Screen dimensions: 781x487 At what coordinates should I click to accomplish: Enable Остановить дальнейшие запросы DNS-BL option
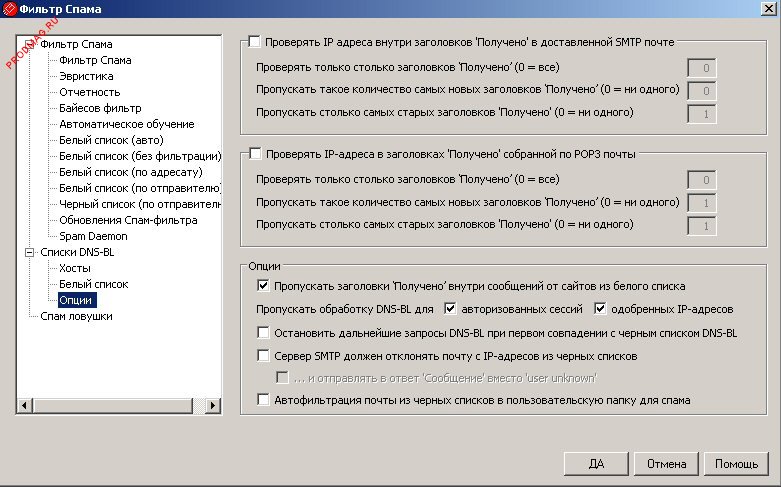pyautogui.click(x=264, y=332)
